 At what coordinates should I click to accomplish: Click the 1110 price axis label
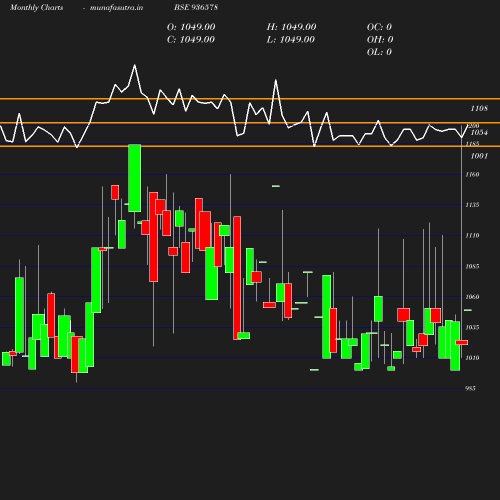472,235
